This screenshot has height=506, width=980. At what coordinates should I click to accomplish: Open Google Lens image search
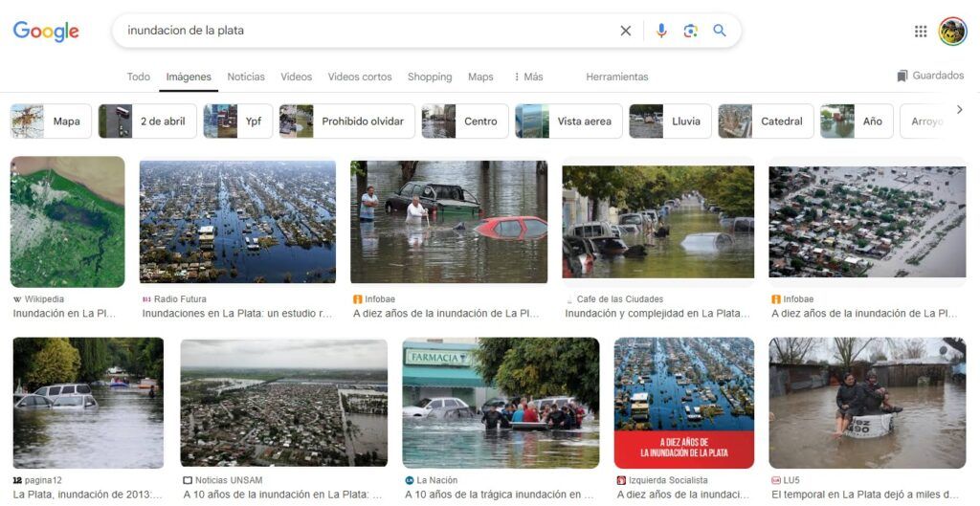[690, 31]
